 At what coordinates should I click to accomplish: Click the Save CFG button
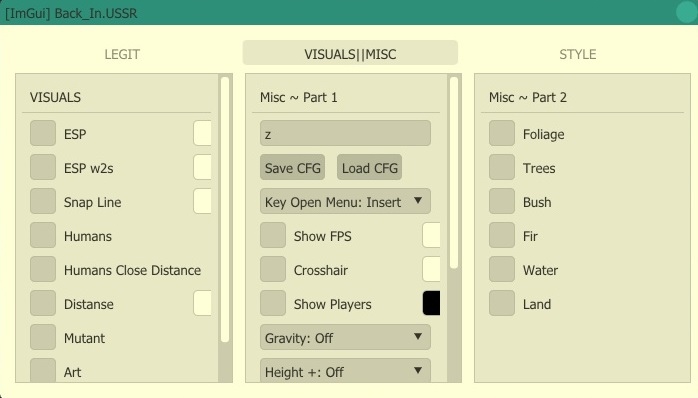(x=292, y=167)
